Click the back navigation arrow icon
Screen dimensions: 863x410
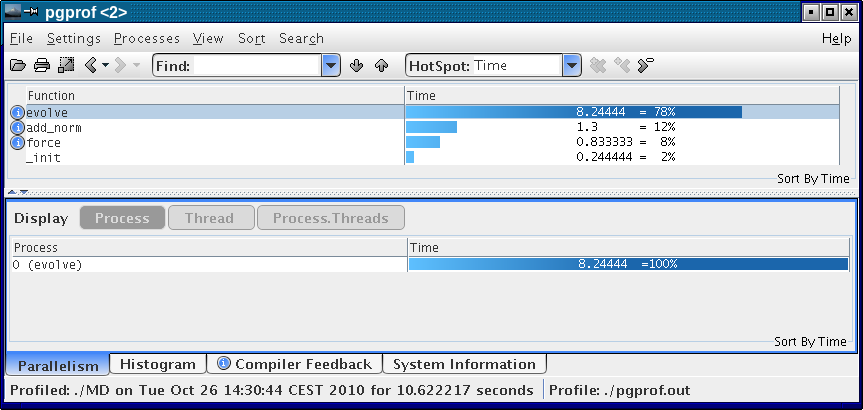[x=91, y=66]
